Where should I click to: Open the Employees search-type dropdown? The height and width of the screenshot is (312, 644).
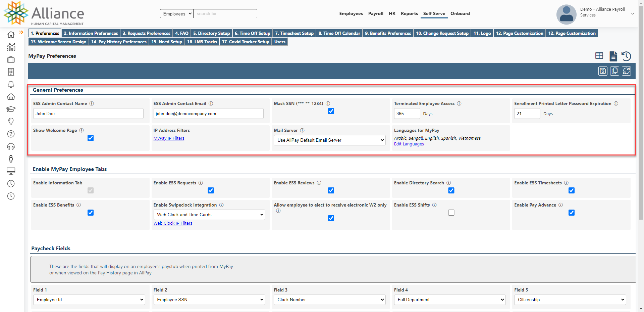177,14
